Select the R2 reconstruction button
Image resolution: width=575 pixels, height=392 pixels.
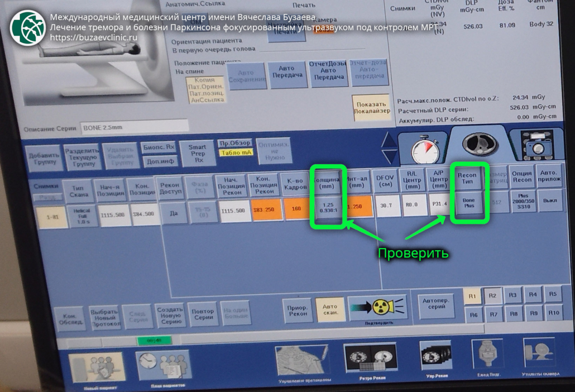(x=492, y=295)
